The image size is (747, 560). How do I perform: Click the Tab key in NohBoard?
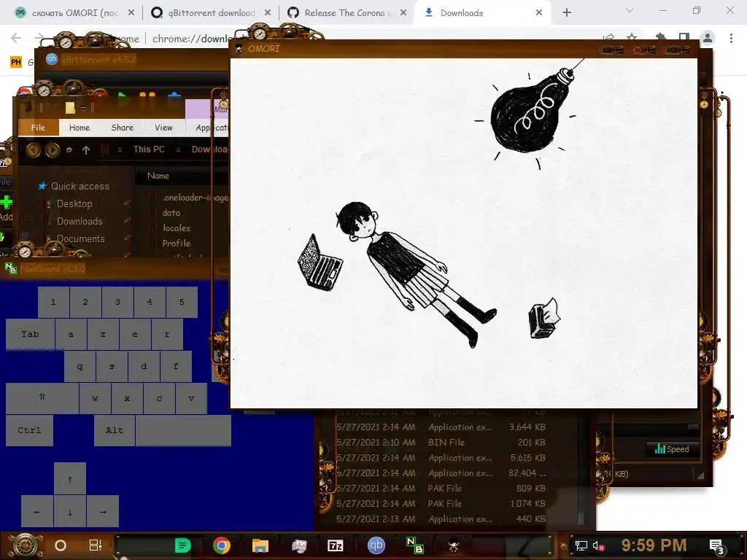(x=30, y=334)
